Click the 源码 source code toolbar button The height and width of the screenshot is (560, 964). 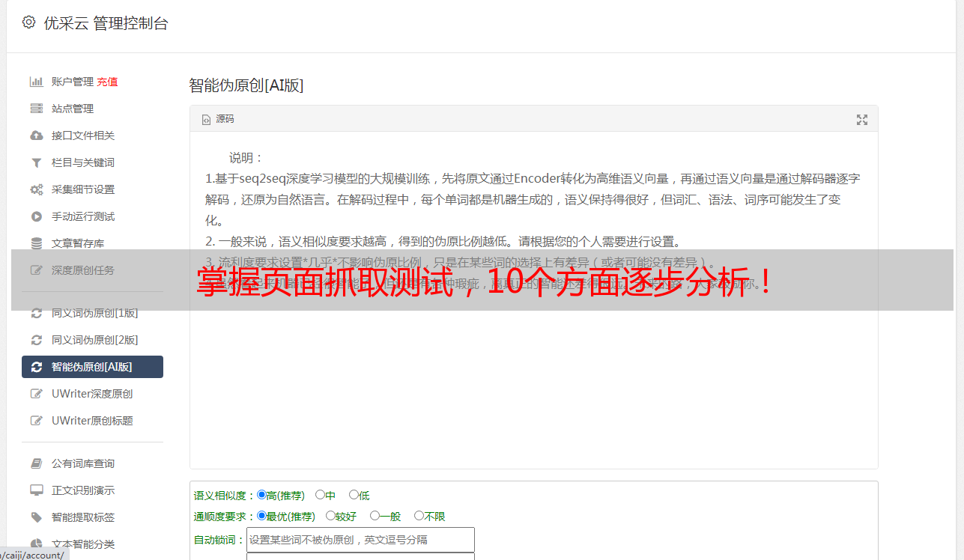218,119
